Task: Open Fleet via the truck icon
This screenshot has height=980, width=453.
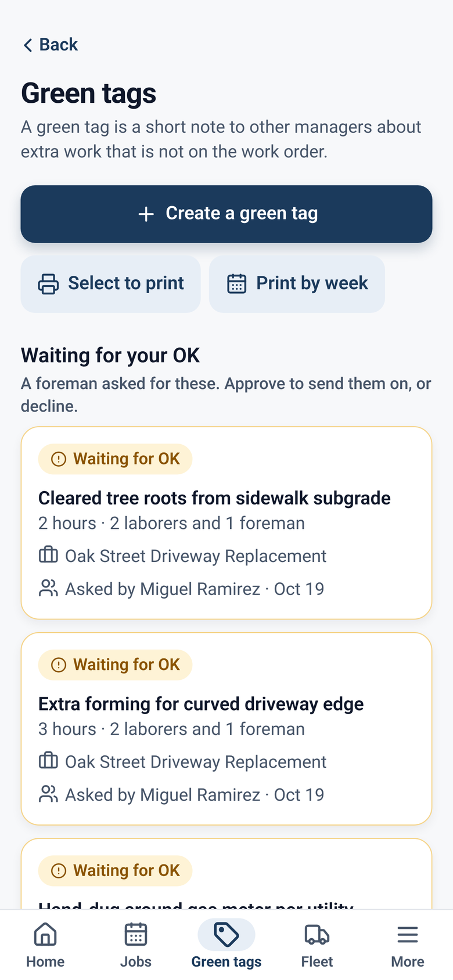Action: 317,935
